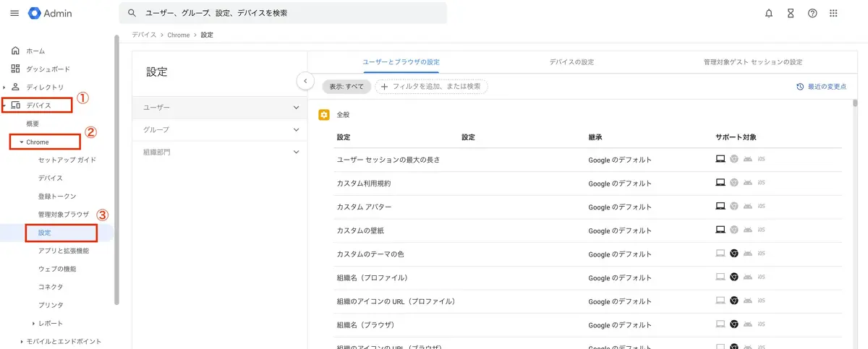Open the tasks hourglass icon
This screenshot has height=349, width=868.
click(x=791, y=13)
